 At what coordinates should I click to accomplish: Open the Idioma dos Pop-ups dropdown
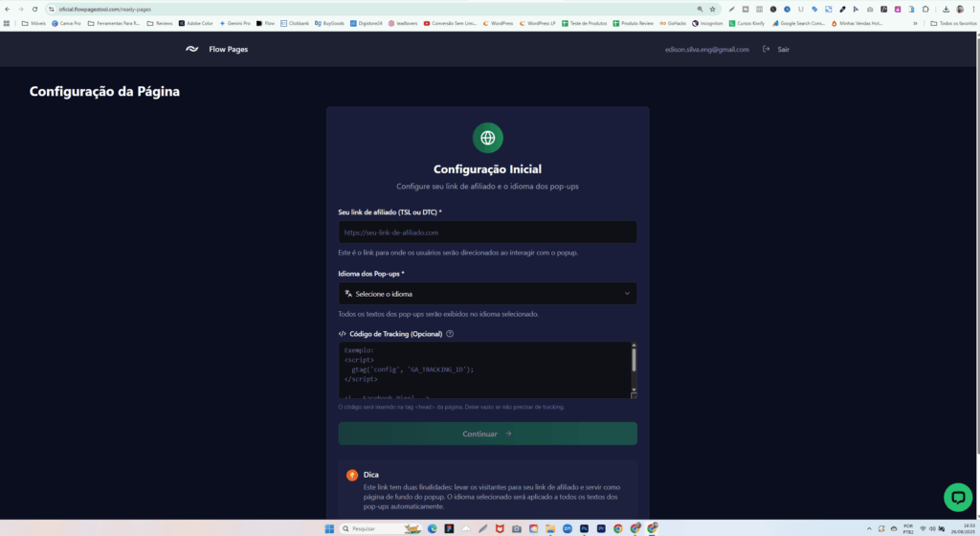pos(487,294)
